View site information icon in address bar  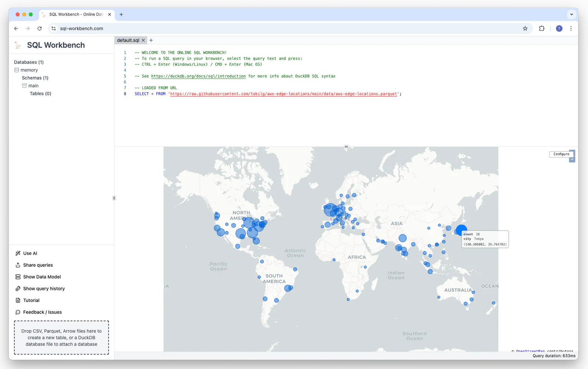54,29
